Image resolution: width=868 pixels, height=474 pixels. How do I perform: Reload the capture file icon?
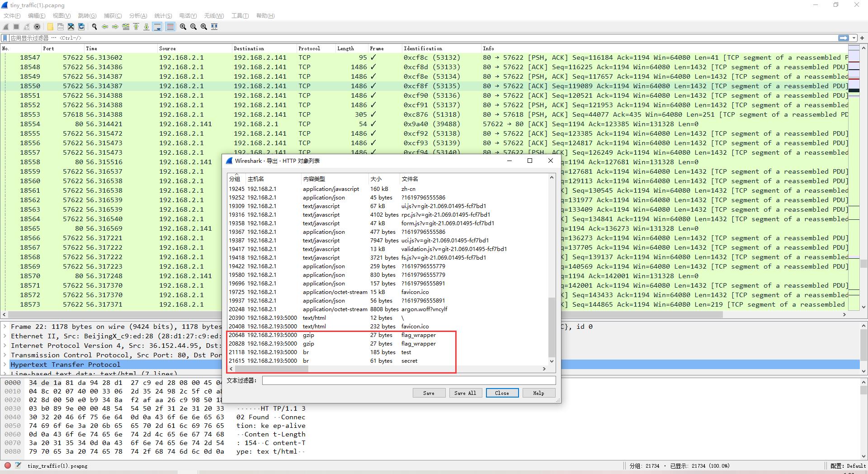click(x=81, y=27)
